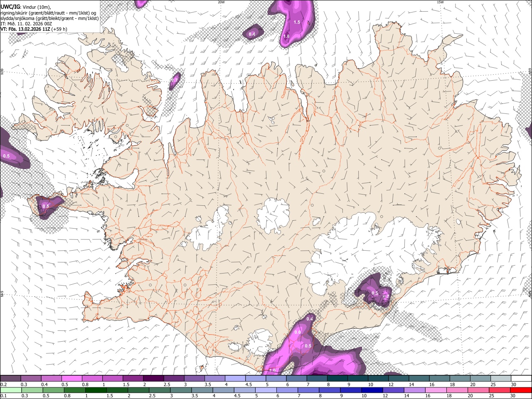532x399 pixels.
Task: Click the 1.0 value at the bottom edge
Action: 272,370
